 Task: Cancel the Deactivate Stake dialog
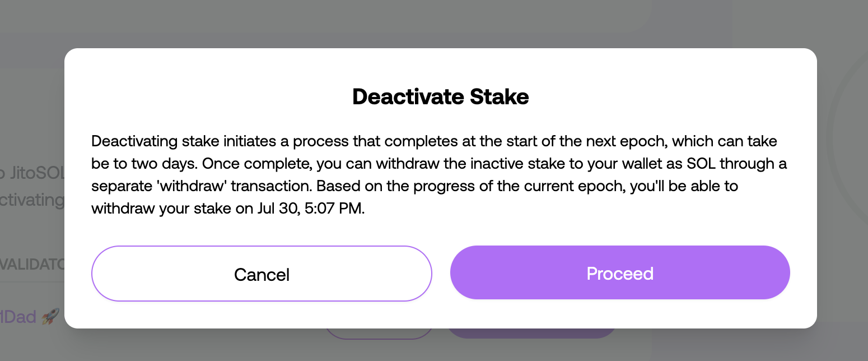tap(262, 274)
